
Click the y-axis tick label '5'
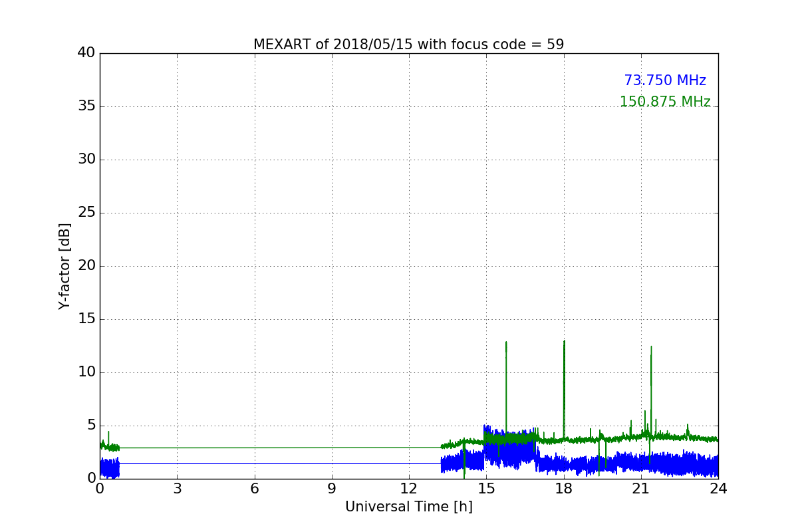pyautogui.click(x=91, y=426)
